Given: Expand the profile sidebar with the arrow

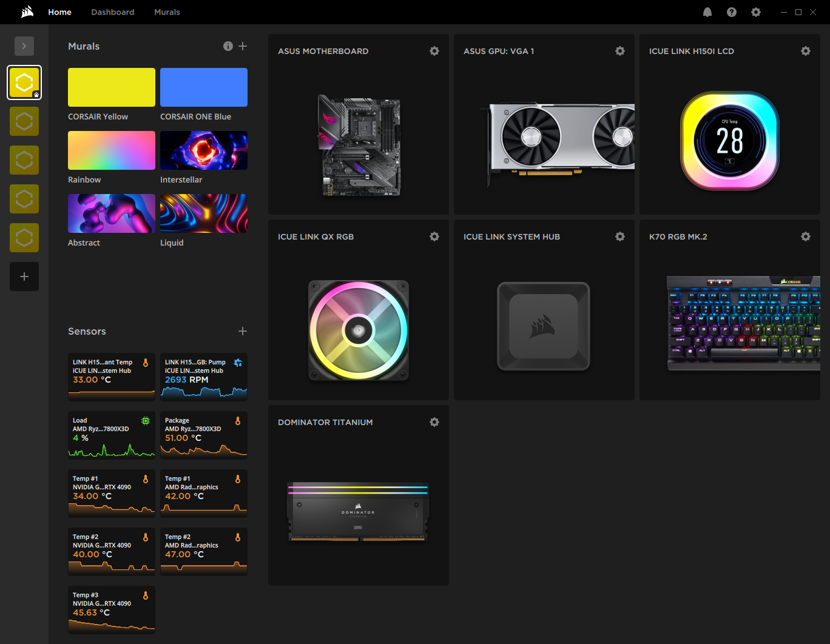Looking at the screenshot, I should click(x=24, y=46).
